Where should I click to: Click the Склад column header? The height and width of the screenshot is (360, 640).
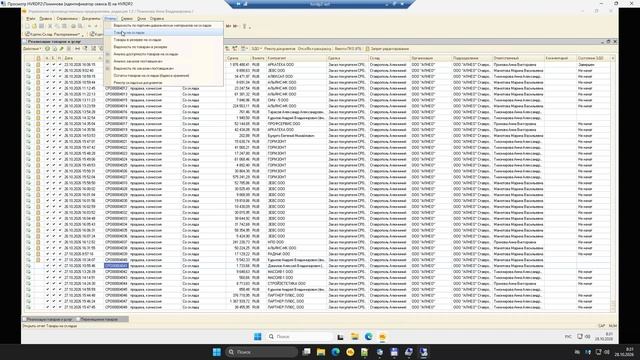click(x=389, y=58)
